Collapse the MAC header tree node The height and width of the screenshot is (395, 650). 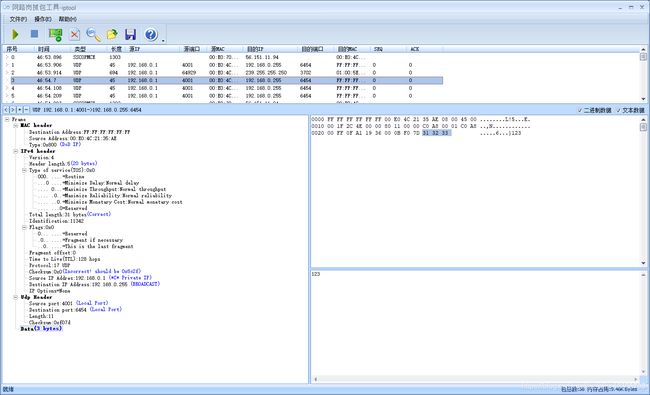coord(15,125)
